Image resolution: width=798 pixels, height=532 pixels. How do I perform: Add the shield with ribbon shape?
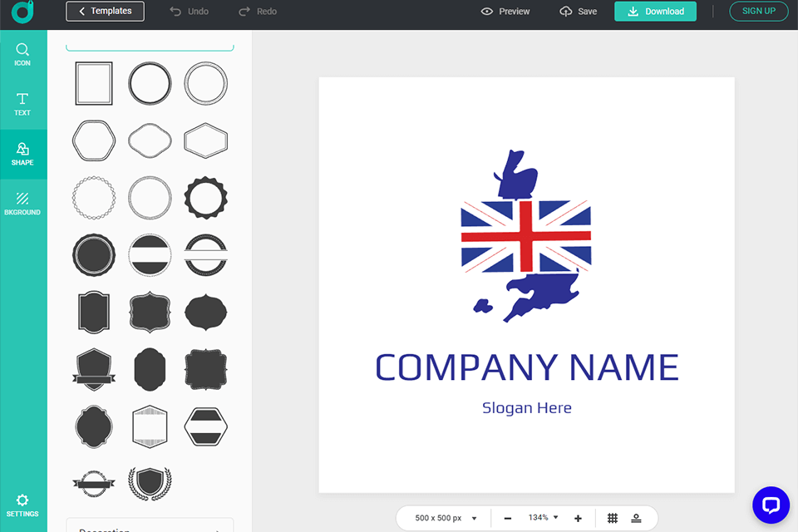tap(94, 370)
